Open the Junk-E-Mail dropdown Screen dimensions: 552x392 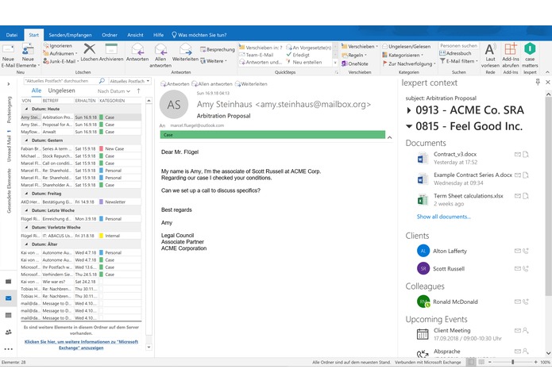(61, 61)
